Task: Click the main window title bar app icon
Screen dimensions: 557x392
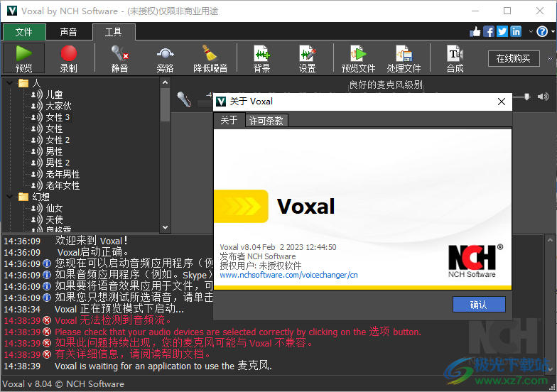Action: (12, 11)
